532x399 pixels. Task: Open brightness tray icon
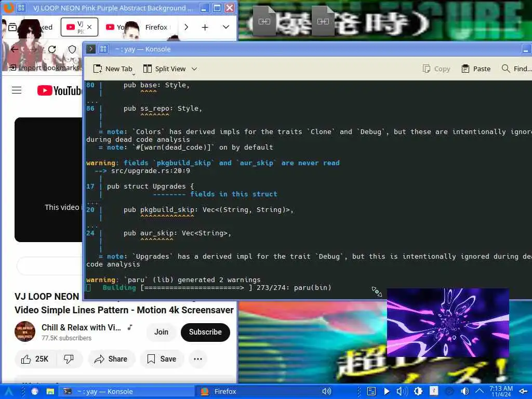pos(418,392)
